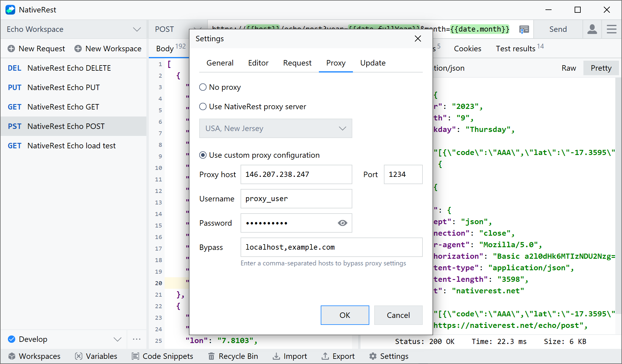Screen dimensions: 622x364
Task: Select the Proxy settings tab
Action: click(x=336, y=63)
